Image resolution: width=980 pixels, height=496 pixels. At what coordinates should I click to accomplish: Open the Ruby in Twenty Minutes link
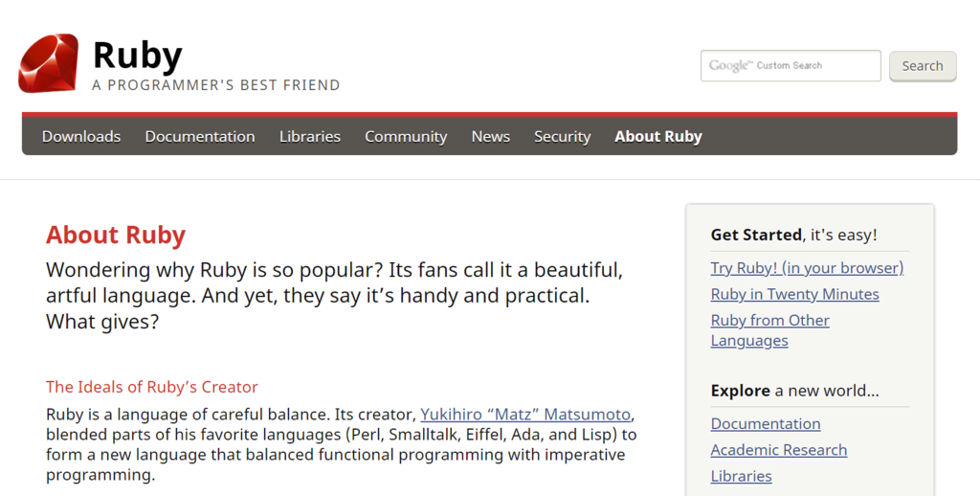[x=794, y=294]
